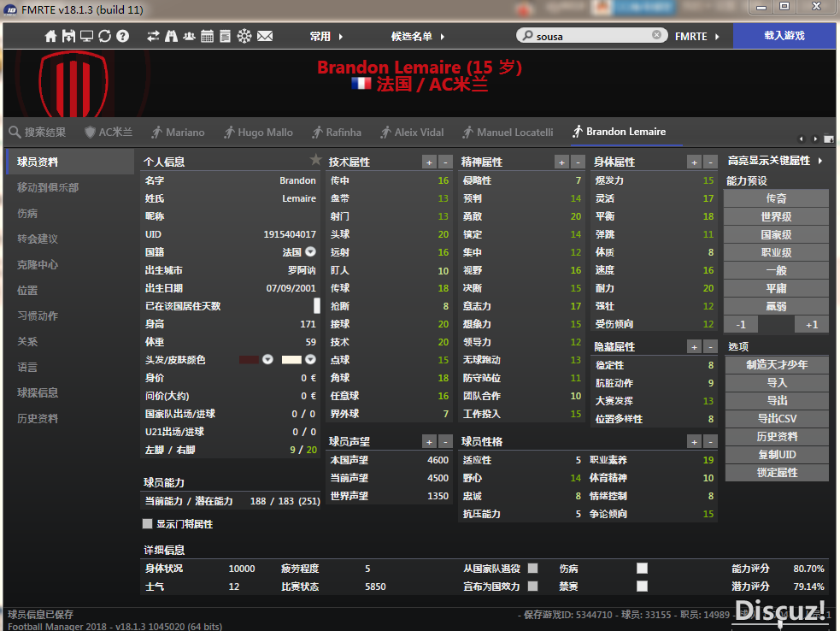Clear the 'sousa' search text
The width and height of the screenshot is (840, 631).
(656, 35)
